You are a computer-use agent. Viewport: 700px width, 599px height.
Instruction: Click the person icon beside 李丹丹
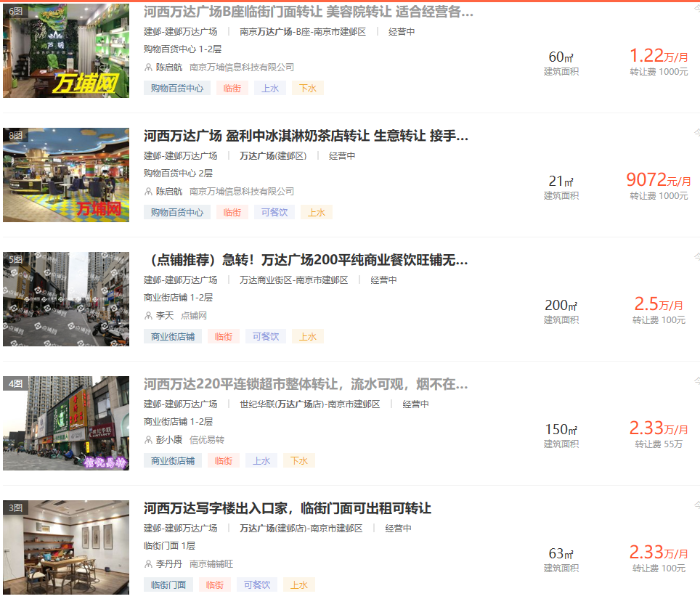point(149,564)
